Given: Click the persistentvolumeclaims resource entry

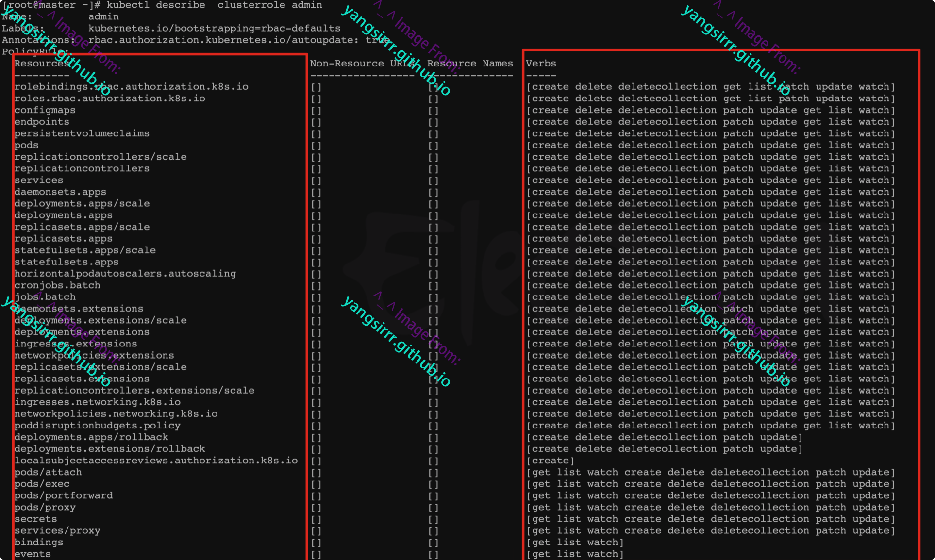Looking at the screenshot, I should (x=82, y=133).
